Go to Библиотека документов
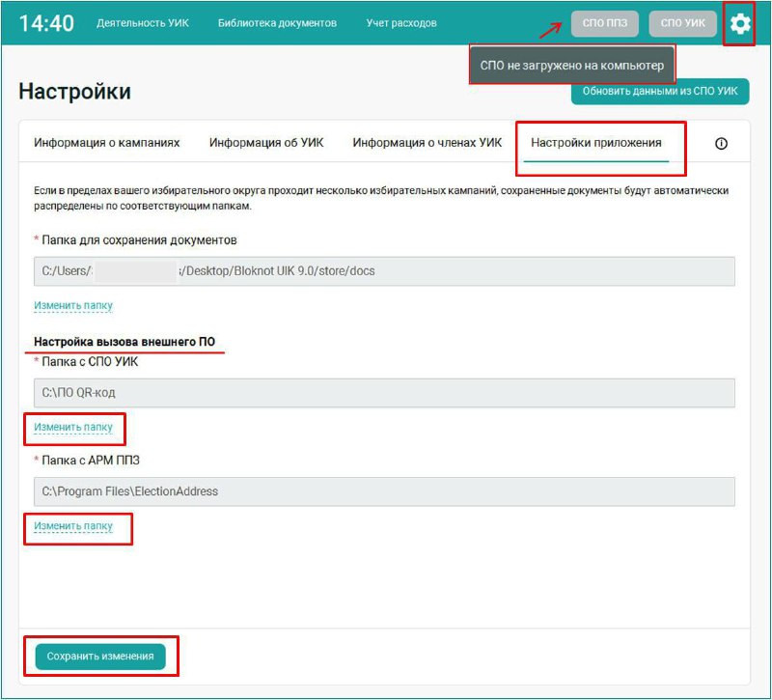 click(277, 23)
